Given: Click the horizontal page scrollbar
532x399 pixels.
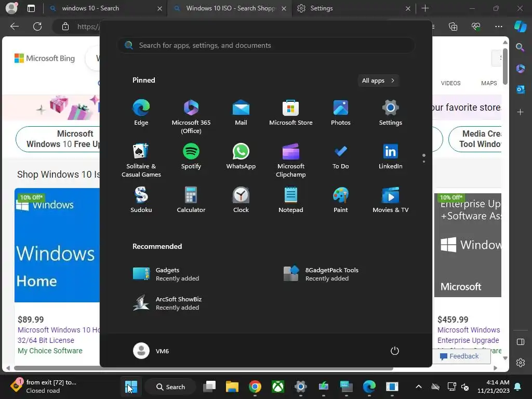Looking at the screenshot, I should (x=204, y=368).
